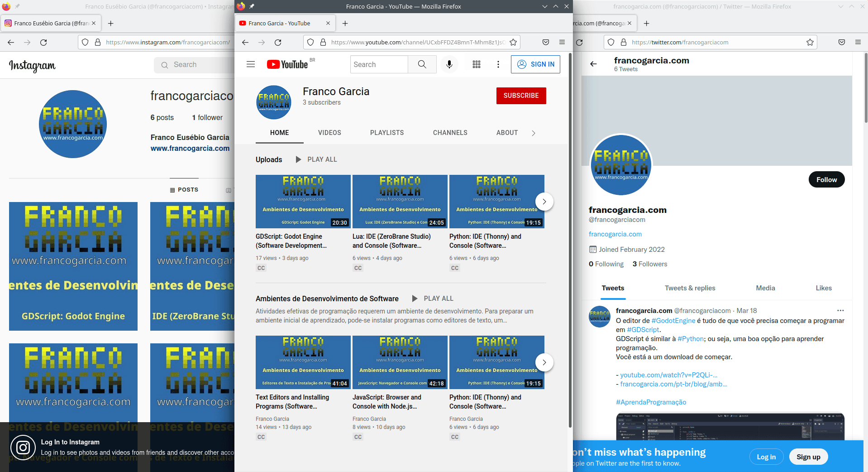Go back in the Instagram window
Viewport: 868px width, 472px height.
[11, 42]
